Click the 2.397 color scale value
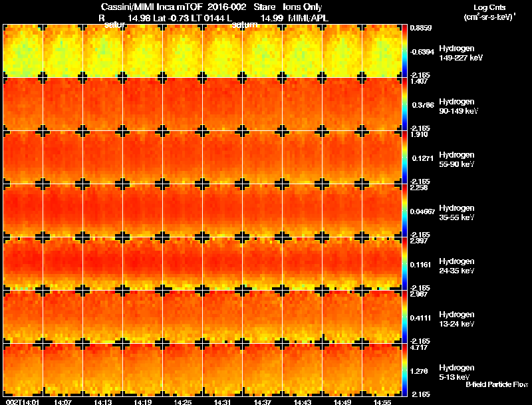This screenshot has width=532, height=405. click(420, 241)
